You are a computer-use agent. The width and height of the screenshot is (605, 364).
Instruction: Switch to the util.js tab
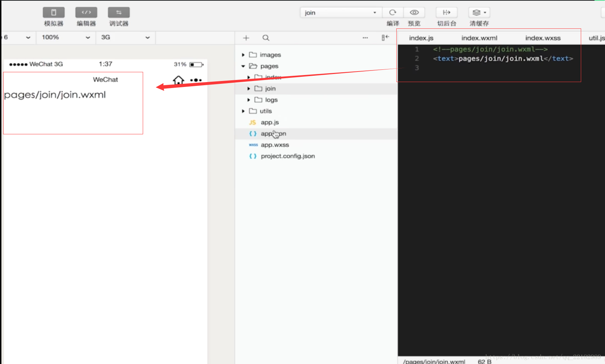(x=597, y=38)
